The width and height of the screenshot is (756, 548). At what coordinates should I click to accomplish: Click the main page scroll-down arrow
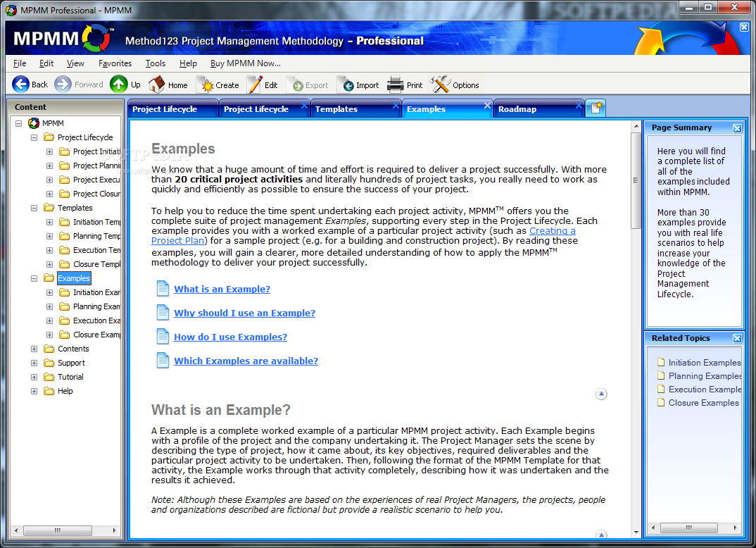click(636, 533)
